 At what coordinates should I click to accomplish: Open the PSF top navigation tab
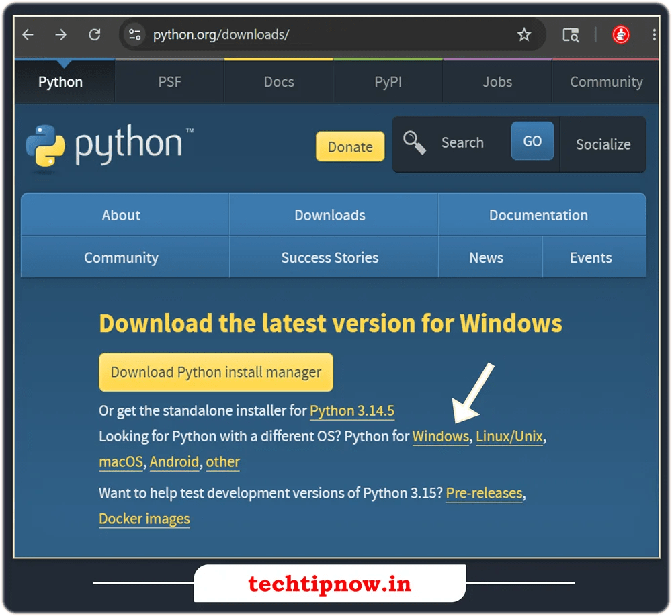(x=170, y=82)
